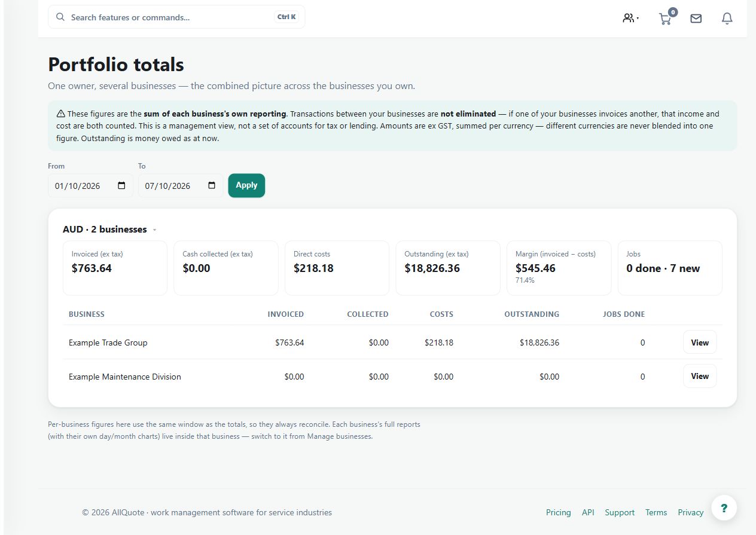The image size is (756, 535).
Task: Click the $18,826.36 outstanding cell for Trade Group
Action: pyautogui.click(x=539, y=343)
